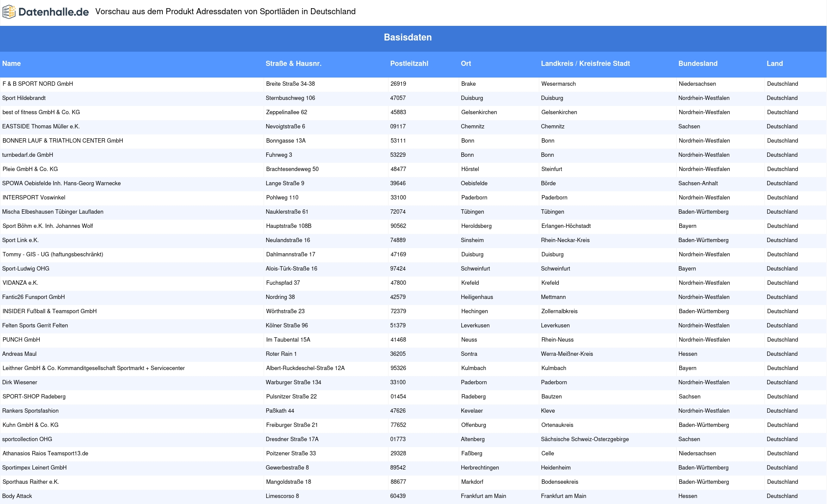Viewport: 827px width, 504px height.
Task: Select Felten Sports Gerrit Felten
Action: point(35,325)
